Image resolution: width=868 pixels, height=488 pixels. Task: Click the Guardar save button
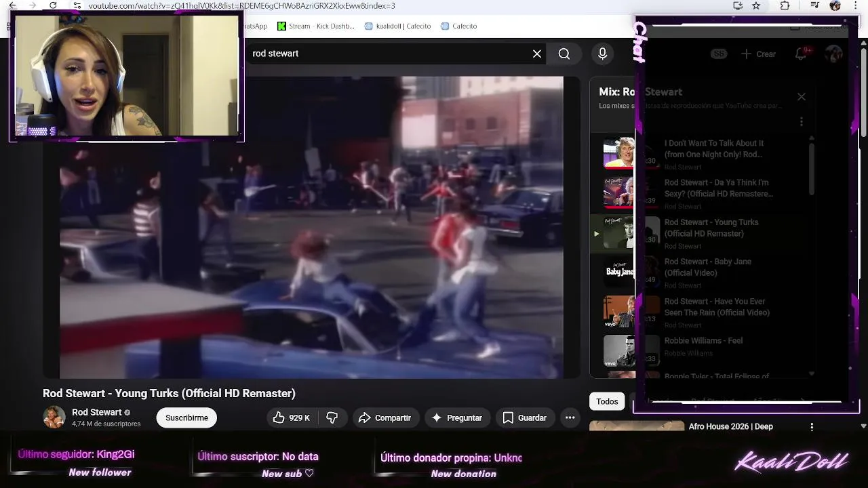(524, 418)
